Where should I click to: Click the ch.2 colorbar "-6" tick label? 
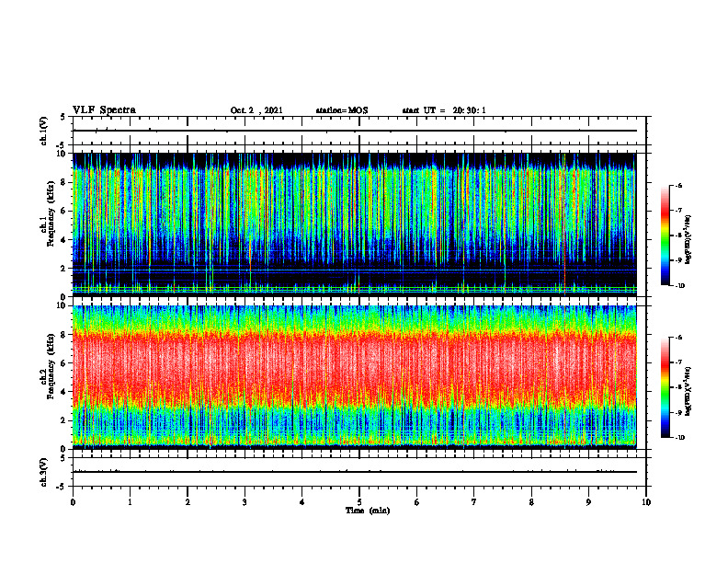[678, 338]
